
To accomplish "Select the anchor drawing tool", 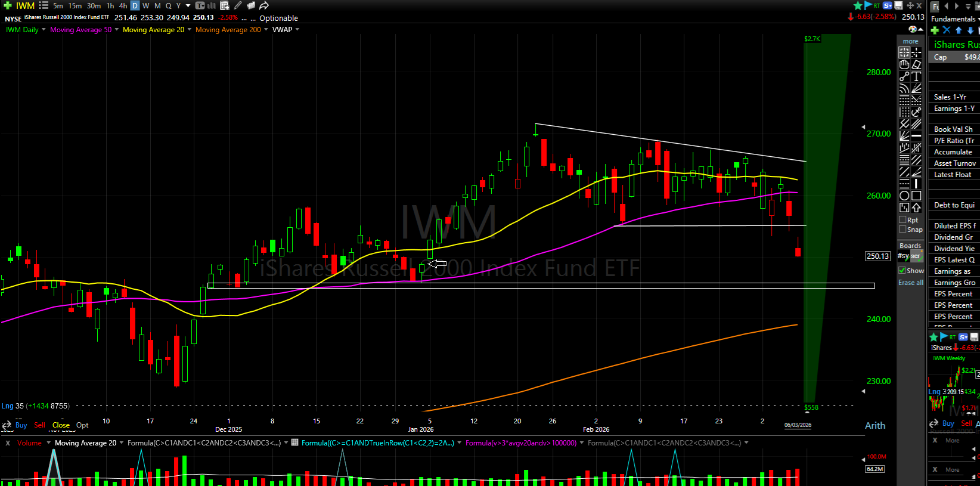I will [x=916, y=112].
